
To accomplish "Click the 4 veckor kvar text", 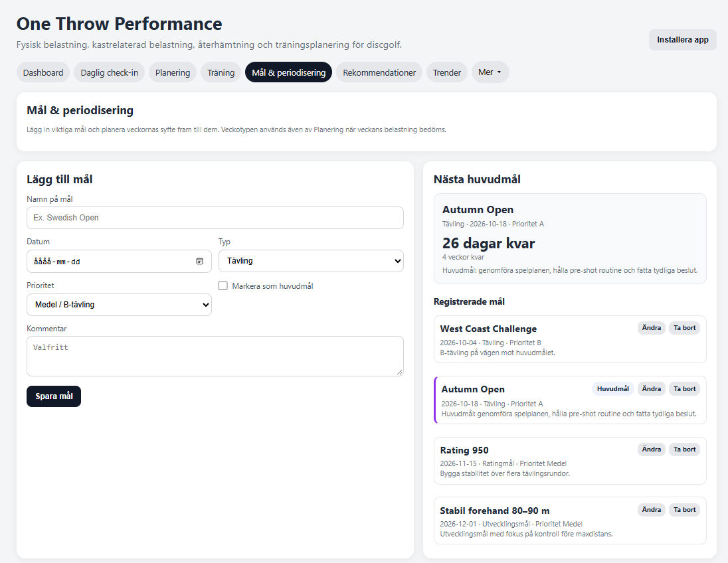I will 463,257.
